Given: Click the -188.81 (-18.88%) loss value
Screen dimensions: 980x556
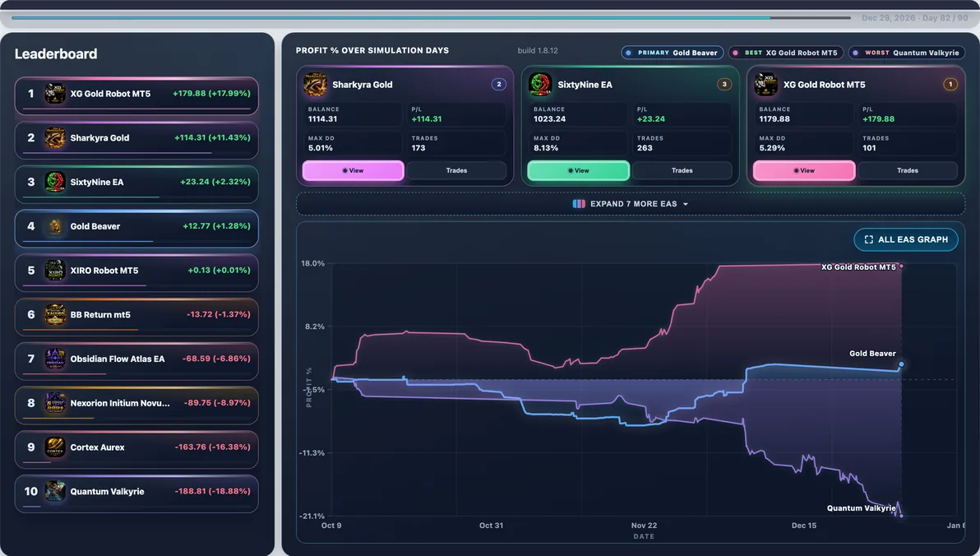Looking at the screenshot, I should (x=212, y=492).
